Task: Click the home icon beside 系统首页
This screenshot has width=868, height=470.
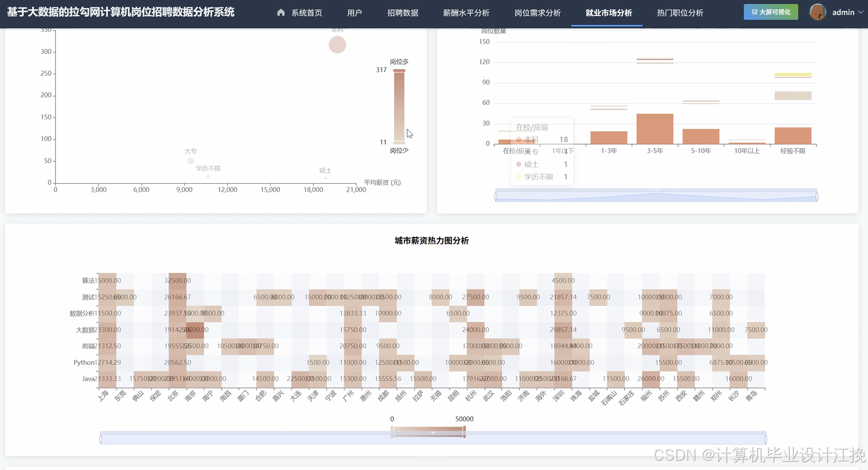Action: click(x=280, y=12)
